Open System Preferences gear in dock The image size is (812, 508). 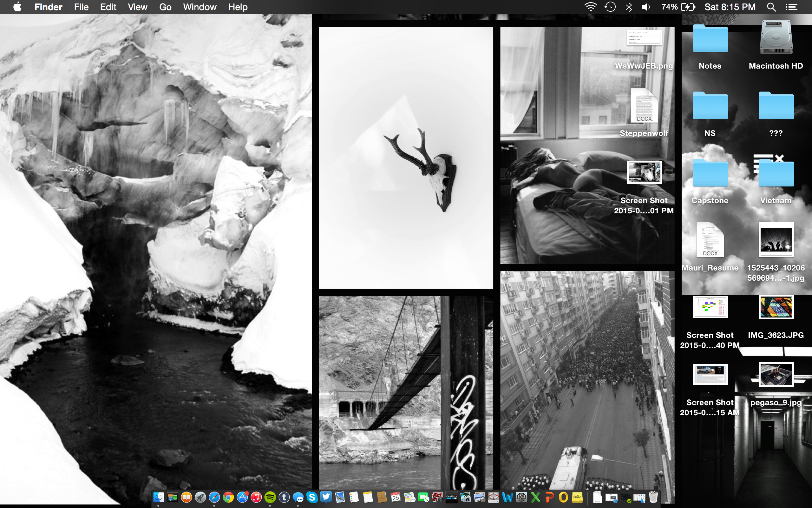[x=521, y=497]
